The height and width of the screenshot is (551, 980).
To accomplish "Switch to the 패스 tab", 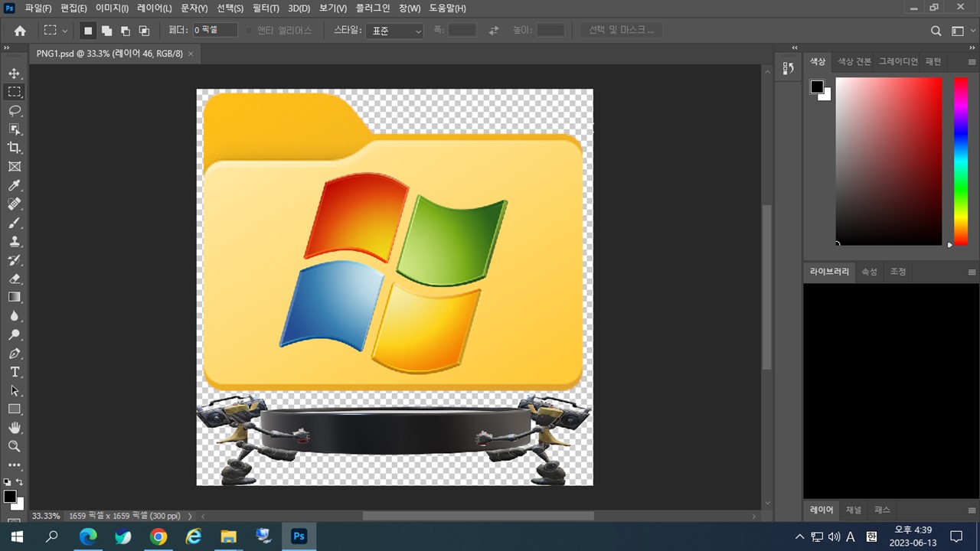I will point(882,510).
